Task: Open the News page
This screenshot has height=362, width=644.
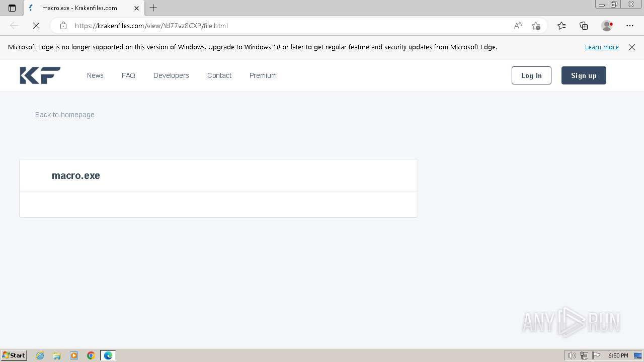Action: 95,75
